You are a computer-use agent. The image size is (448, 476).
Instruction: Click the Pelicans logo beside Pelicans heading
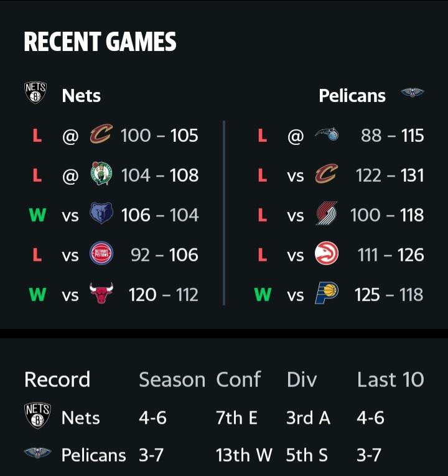click(412, 93)
